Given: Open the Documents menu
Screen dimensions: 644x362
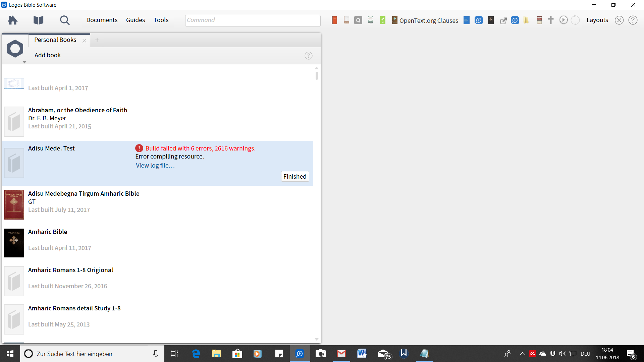Looking at the screenshot, I should pos(102,20).
